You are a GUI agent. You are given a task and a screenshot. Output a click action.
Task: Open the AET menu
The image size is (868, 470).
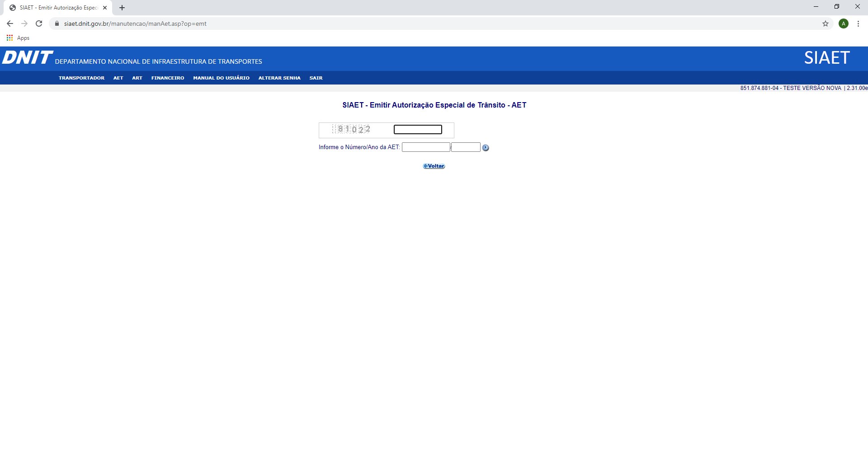pyautogui.click(x=118, y=78)
